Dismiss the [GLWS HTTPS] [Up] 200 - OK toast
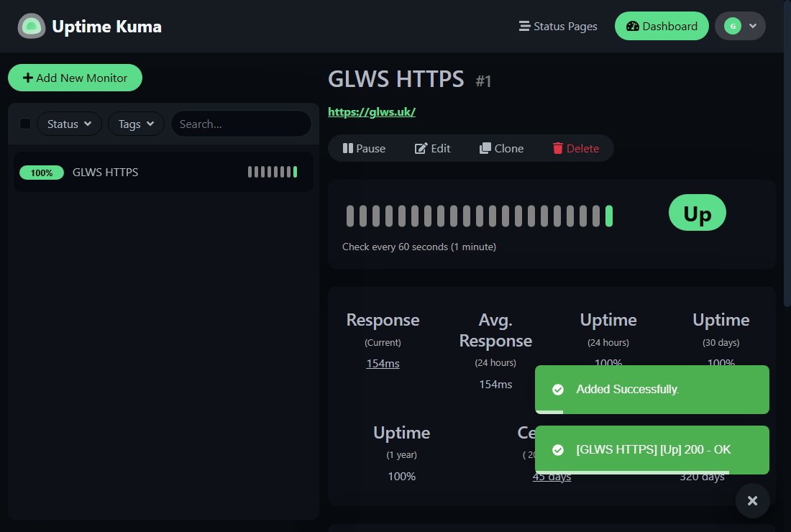The height and width of the screenshot is (532, 791). coord(651,450)
